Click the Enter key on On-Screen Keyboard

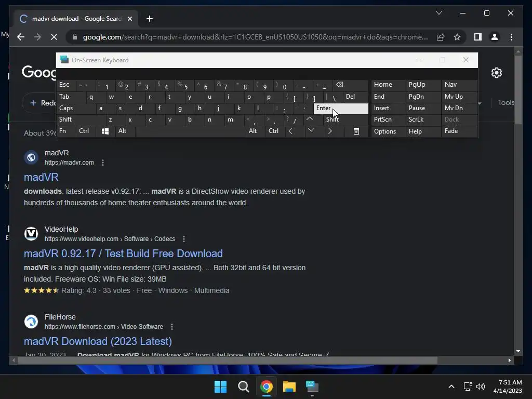click(x=340, y=109)
